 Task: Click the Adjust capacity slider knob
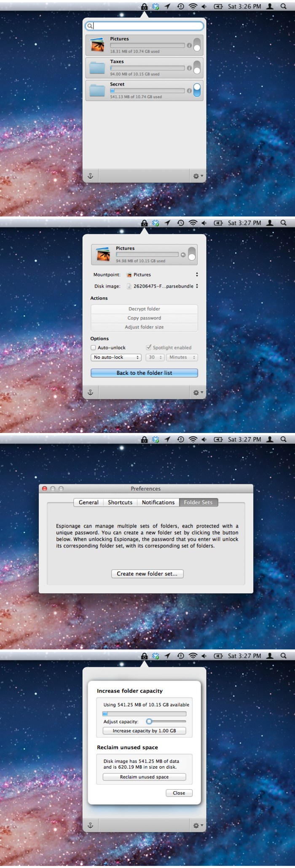click(149, 721)
